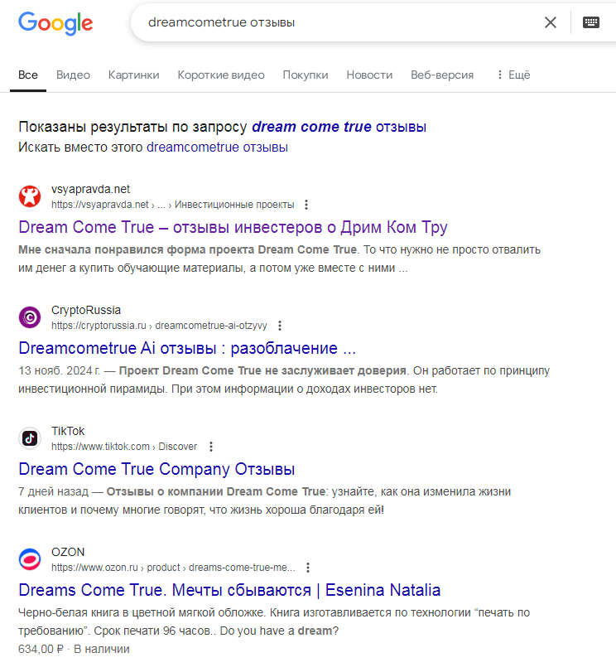Viewport: 616px width, 672px height.
Task: Click the Google logo
Action: tap(55, 23)
